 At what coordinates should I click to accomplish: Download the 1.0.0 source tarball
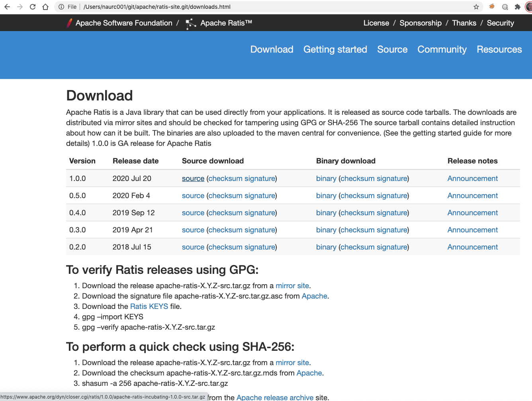193,179
